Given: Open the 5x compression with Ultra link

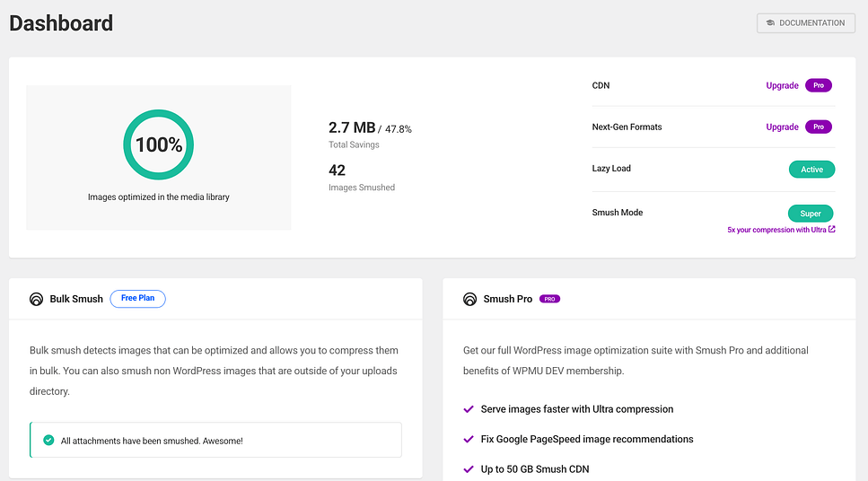Looking at the screenshot, I should pos(776,230).
